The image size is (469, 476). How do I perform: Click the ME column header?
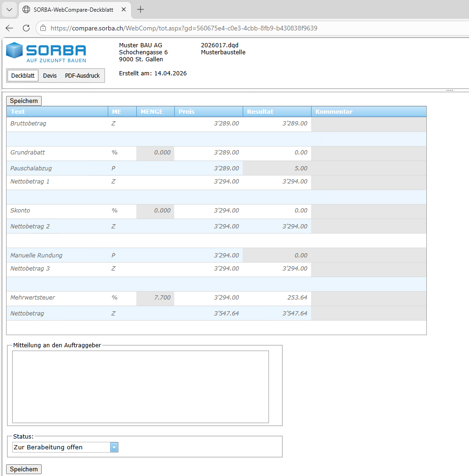[x=122, y=112]
